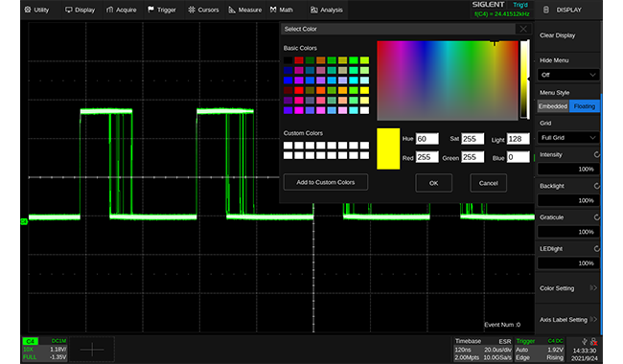Click the Hue value input field
Image resolution: width=623 pixels, height=364 pixels.
coord(427,139)
